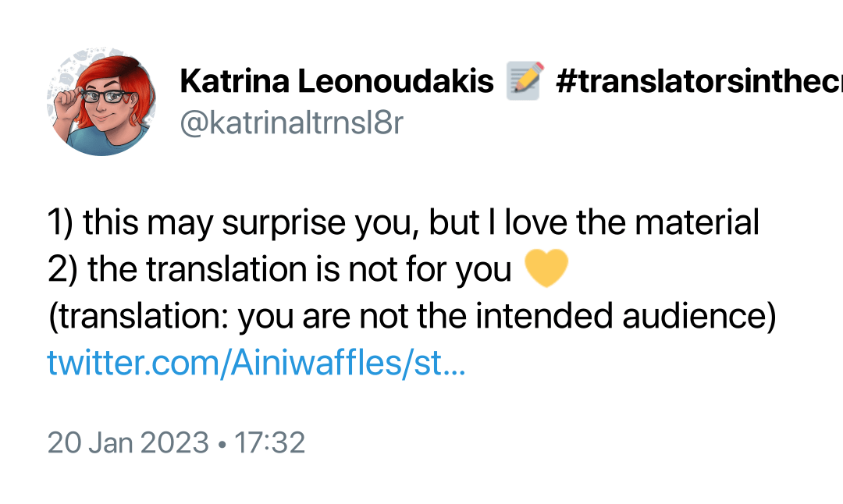Viewport: 843px width, 504px height.
Task: Click the glasses on the avatar illustration
Action: click(105, 97)
